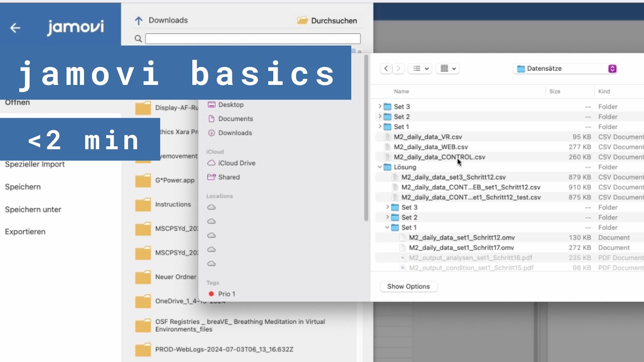Collapse the Lösung folder
Viewport: 644px width, 362px height.
380,167
